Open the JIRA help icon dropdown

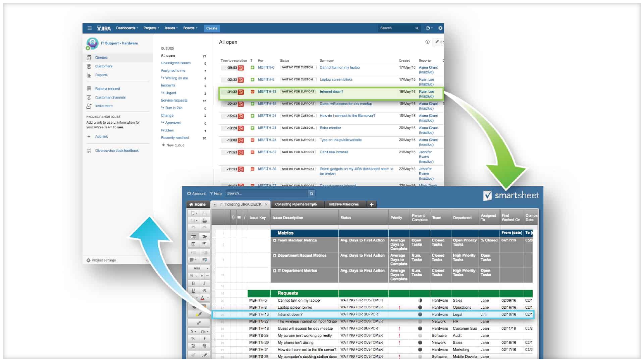pyautogui.click(x=429, y=28)
